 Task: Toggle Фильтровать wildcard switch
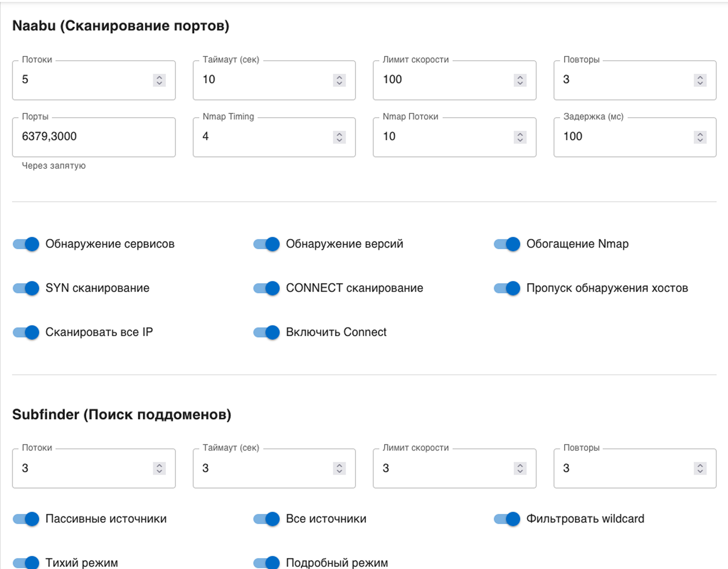pyautogui.click(x=507, y=519)
